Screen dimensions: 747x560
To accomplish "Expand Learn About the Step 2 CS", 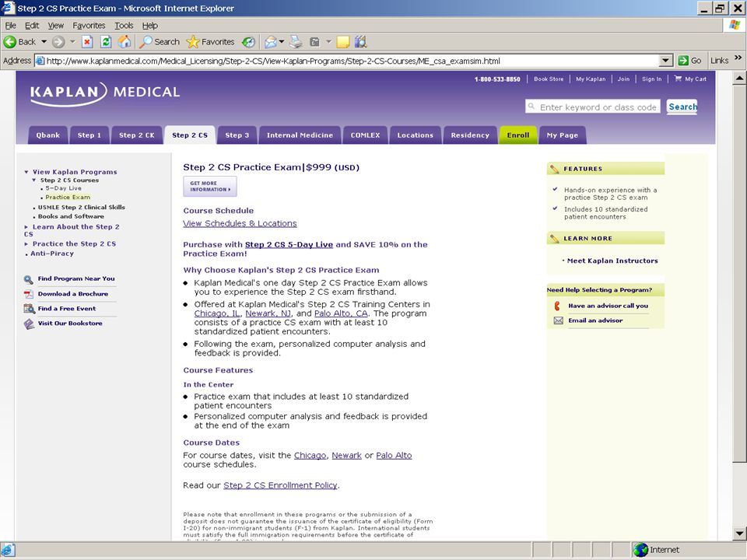I will coord(26,227).
